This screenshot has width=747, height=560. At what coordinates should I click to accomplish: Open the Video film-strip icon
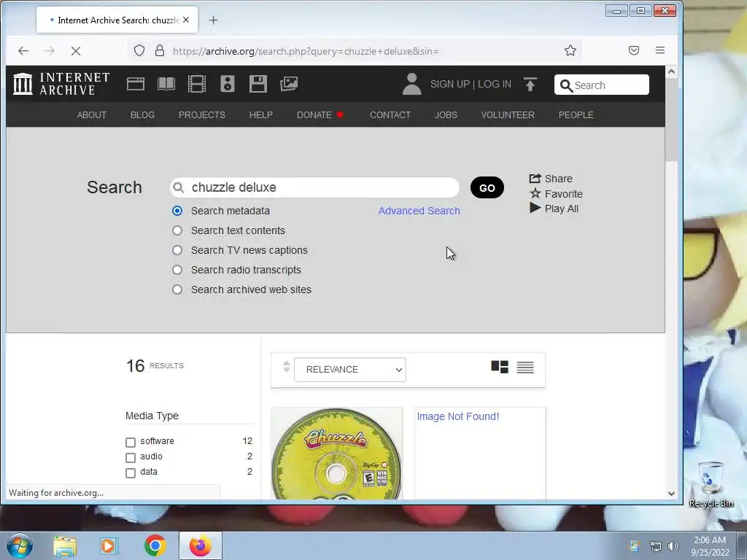tap(197, 84)
